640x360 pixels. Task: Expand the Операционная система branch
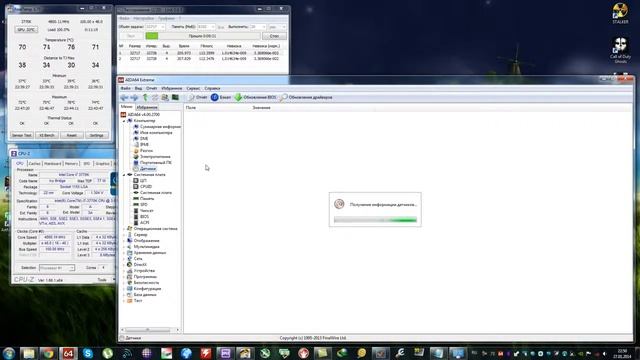(x=124, y=229)
